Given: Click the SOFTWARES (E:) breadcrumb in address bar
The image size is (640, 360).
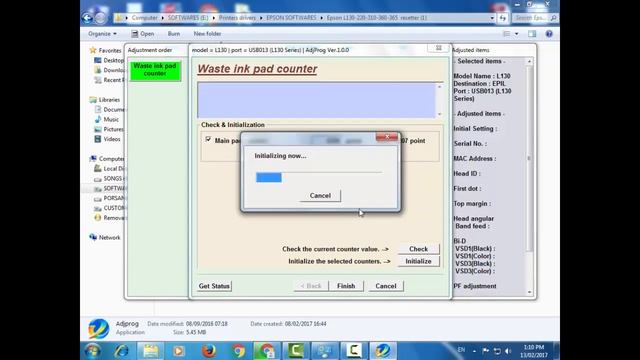Looking at the screenshot, I should (x=188, y=18).
